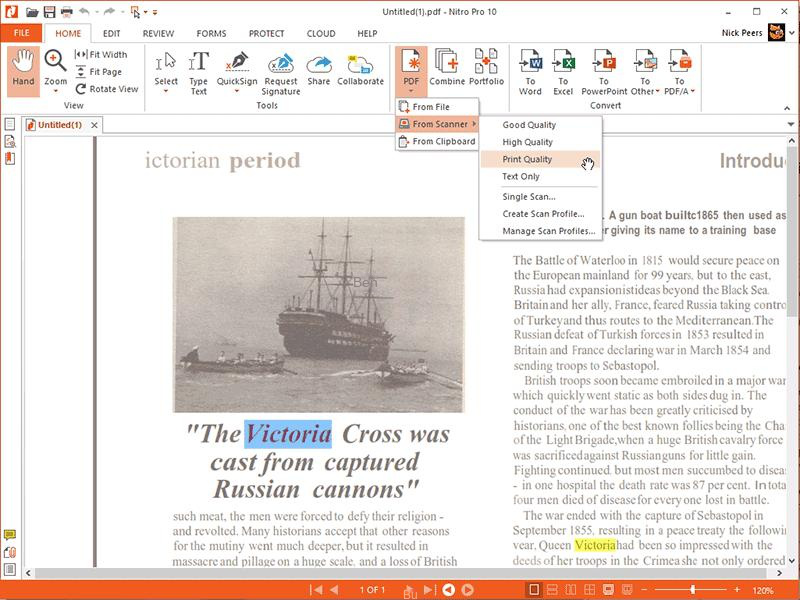This screenshot has width=800, height=600.
Task: Open the Request Signature tool
Action: (281, 72)
